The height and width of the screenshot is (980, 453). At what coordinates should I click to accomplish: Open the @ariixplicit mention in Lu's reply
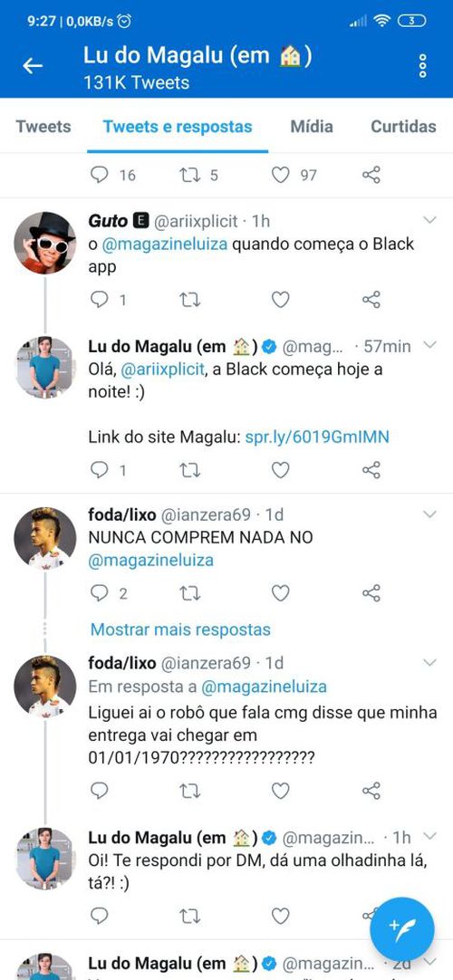pos(162,370)
